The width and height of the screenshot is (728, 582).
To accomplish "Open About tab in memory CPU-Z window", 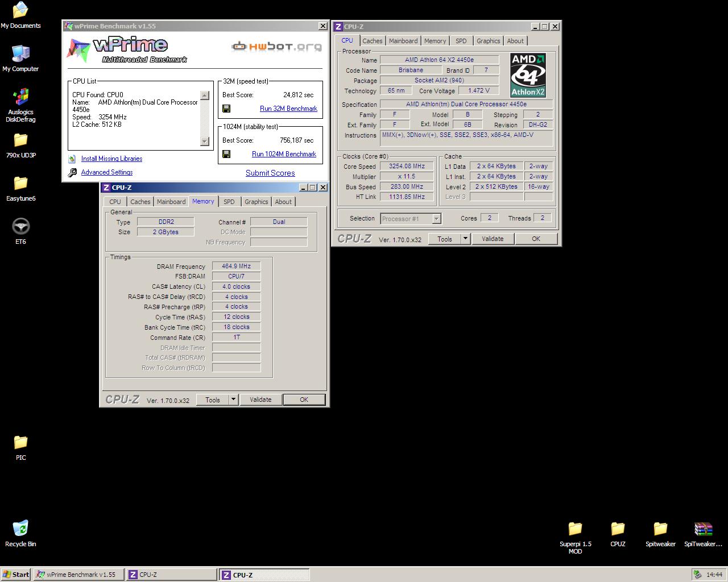I will 283,202.
